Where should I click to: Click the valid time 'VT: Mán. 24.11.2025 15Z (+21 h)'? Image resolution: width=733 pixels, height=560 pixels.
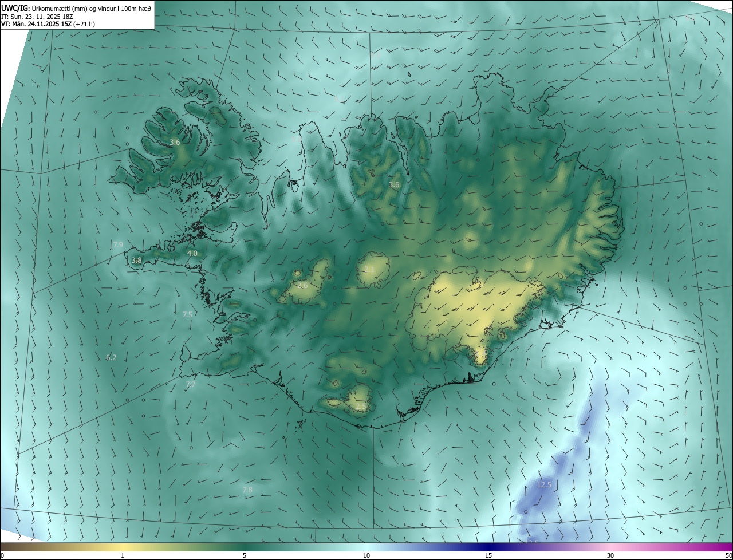click(x=48, y=24)
